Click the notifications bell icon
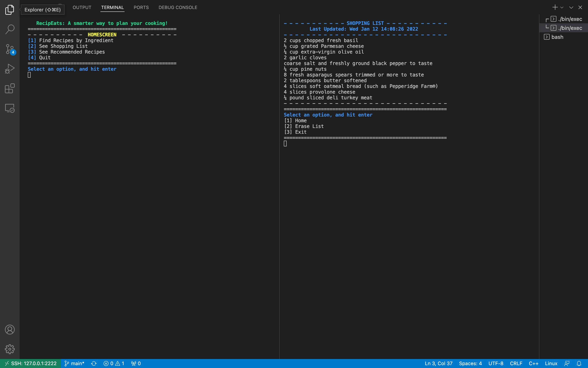Viewport: 588px width, 368px height. click(x=579, y=363)
